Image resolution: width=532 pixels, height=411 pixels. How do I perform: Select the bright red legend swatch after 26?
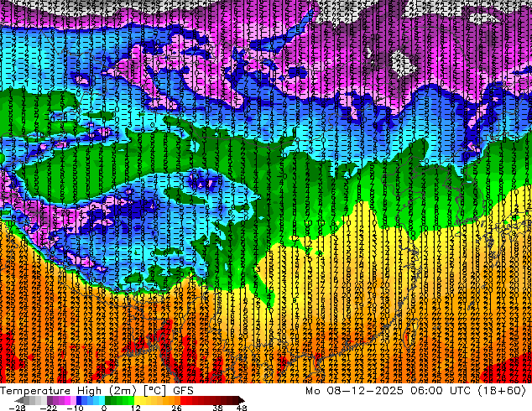point(183,400)
